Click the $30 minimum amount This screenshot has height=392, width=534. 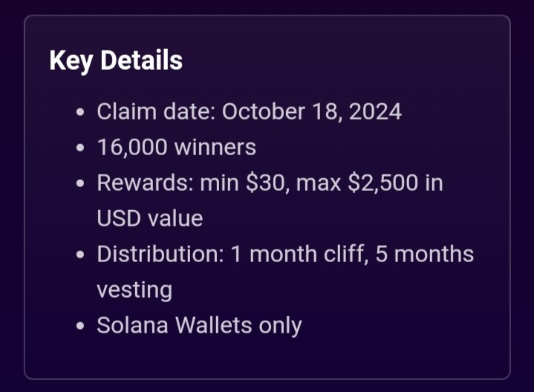(267, 183)
